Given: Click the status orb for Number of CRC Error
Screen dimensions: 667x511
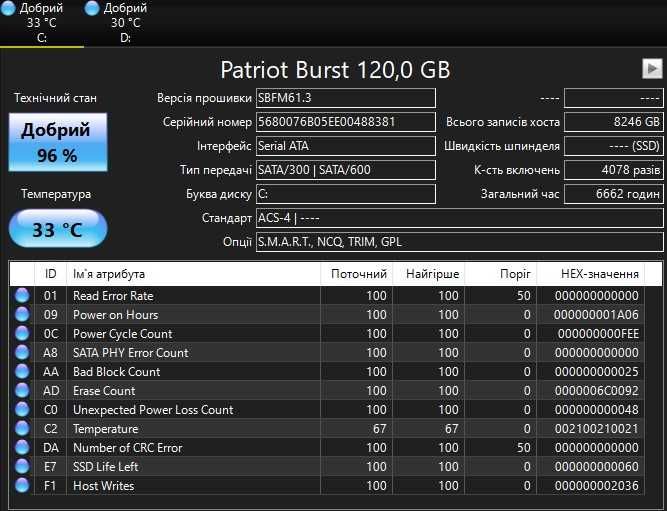Looking at the screenshot, I should [22, 447].
